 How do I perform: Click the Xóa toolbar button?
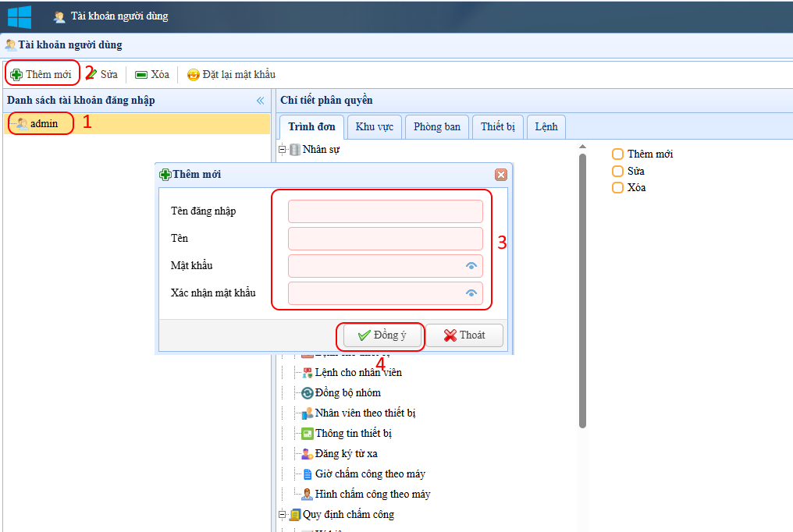(152, 74)
